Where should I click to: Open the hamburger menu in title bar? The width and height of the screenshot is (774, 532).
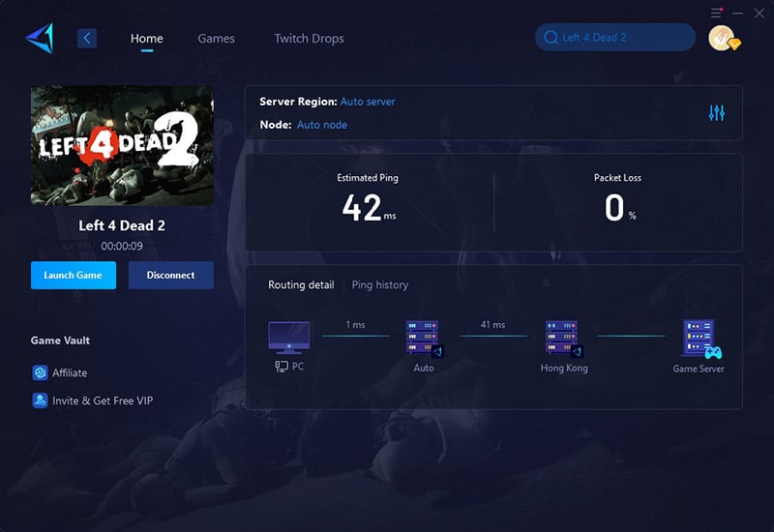(716, 13)
